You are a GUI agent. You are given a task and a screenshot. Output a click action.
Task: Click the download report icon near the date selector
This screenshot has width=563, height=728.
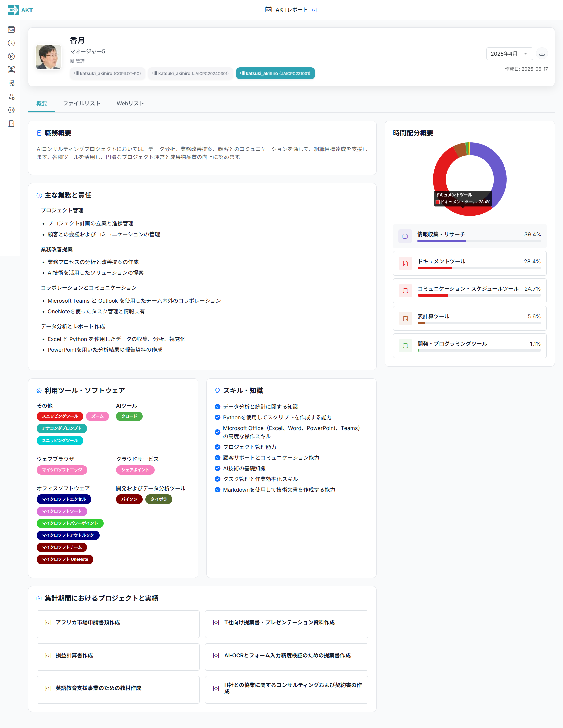click(x=542, y=53)
